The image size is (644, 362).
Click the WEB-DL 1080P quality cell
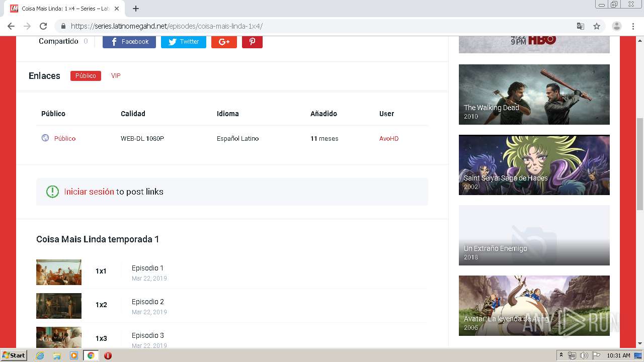click(x=142, y=139)
